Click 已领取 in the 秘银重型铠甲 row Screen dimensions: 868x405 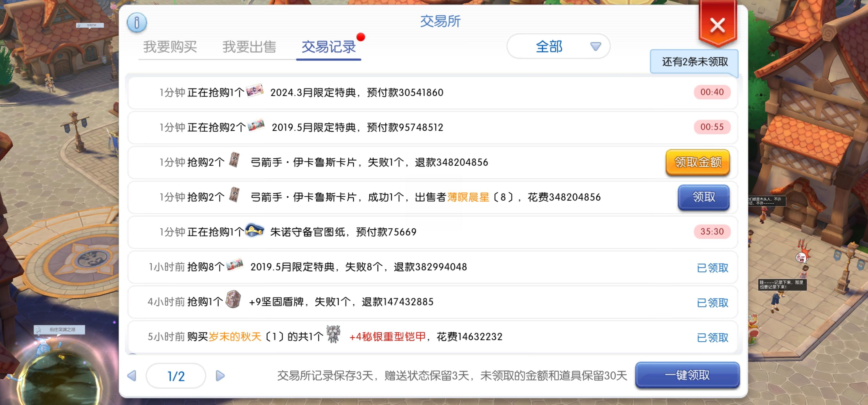click(713, 337)
